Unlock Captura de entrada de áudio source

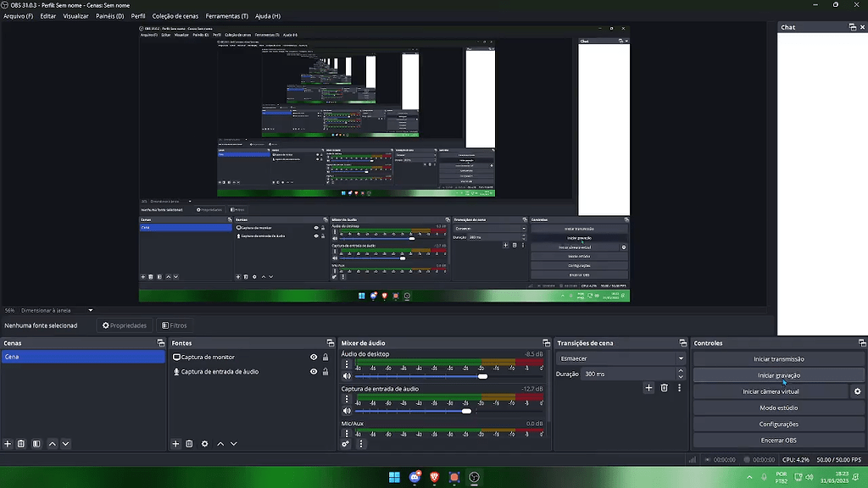tap(325, 371)
